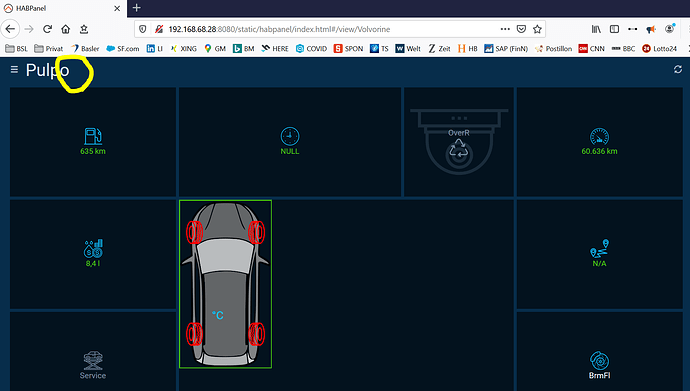
Task: Click the NULL value label
Action: coord(290,151)
